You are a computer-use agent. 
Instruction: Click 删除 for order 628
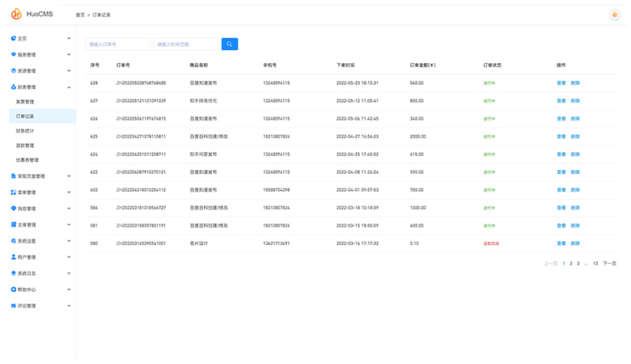575,83
